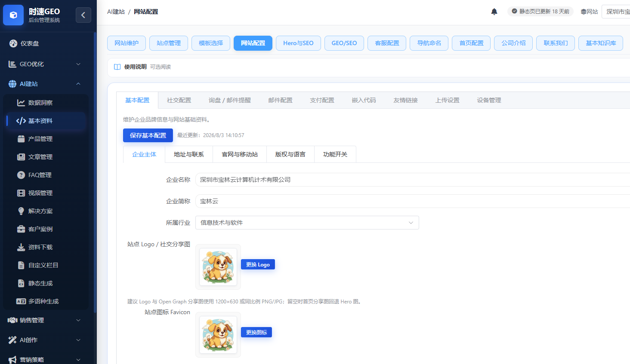Open the 嵌入代码 tab

pyautogui.click(x=364, y=100)
